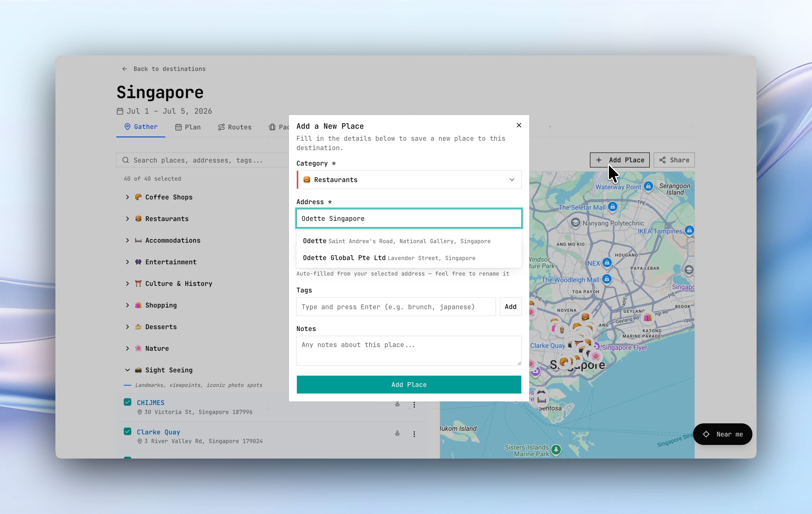
Task: Uncheck the Clarke Quay checkbox
Action: tap(127, 431)
